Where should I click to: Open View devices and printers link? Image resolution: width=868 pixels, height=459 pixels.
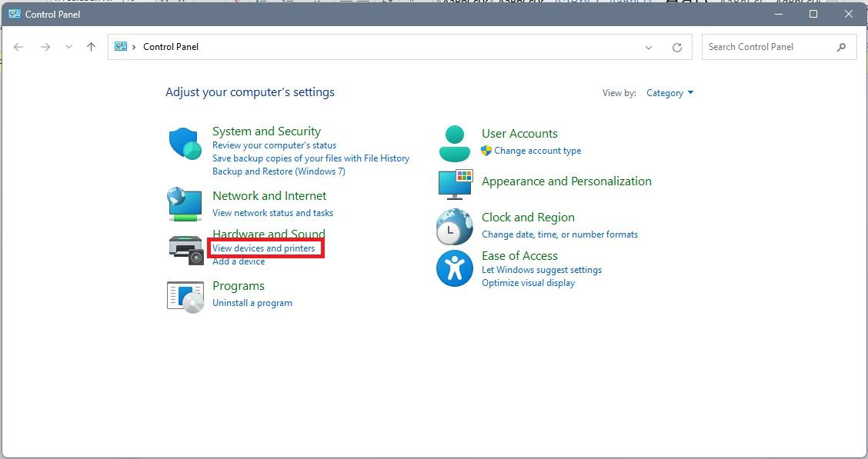coord(264,248)
